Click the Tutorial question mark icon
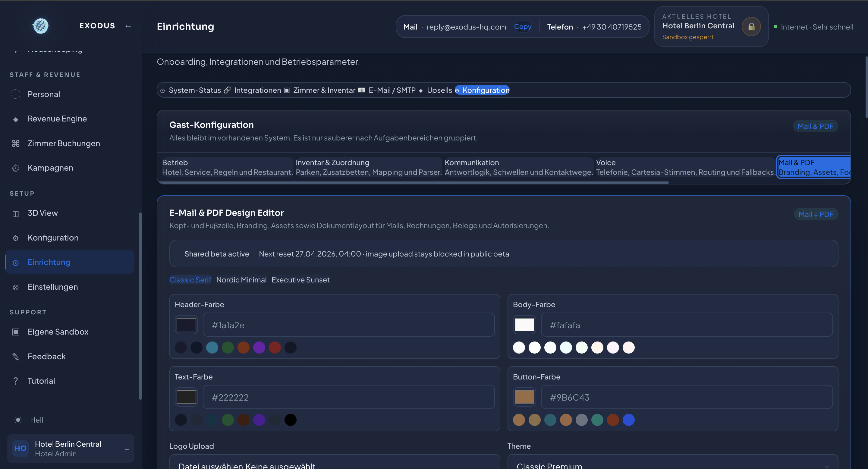The height and width of the screenshot is (469, 868). 15,381
